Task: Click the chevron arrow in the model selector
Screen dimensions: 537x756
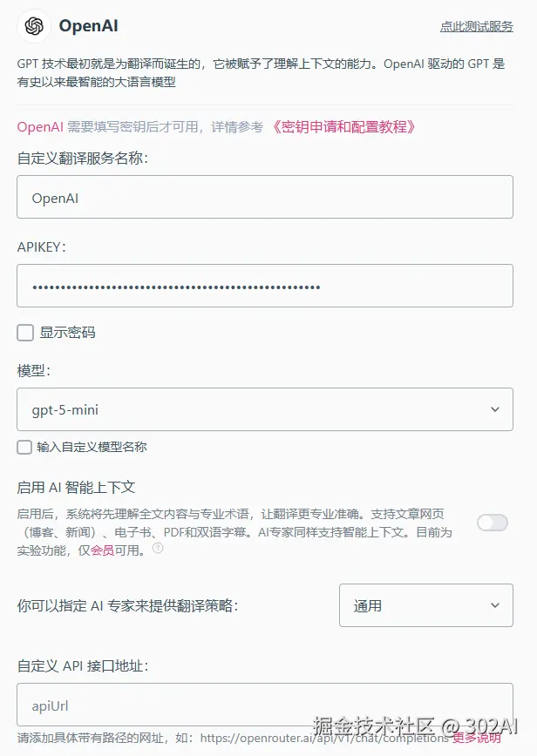Action: [495, 409]
